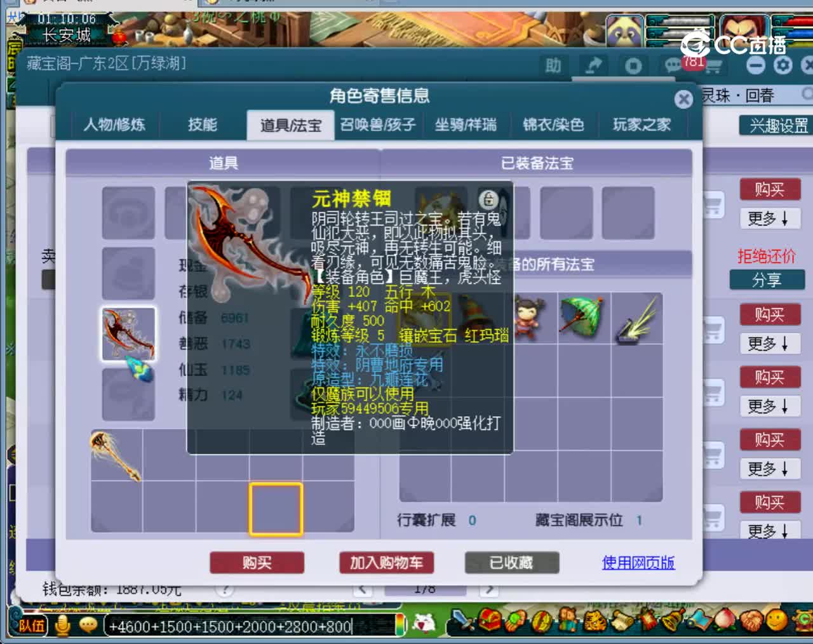The image size is (813, 644).
Task: Click the panda pet portrait
Action: click(625, 30)
